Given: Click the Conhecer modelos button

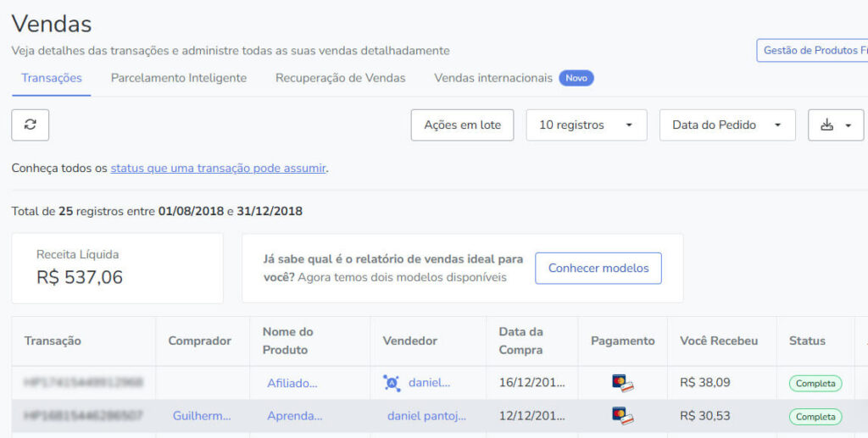Looking at the screenshot, I should pyautogui.click(x=598, y=269).
